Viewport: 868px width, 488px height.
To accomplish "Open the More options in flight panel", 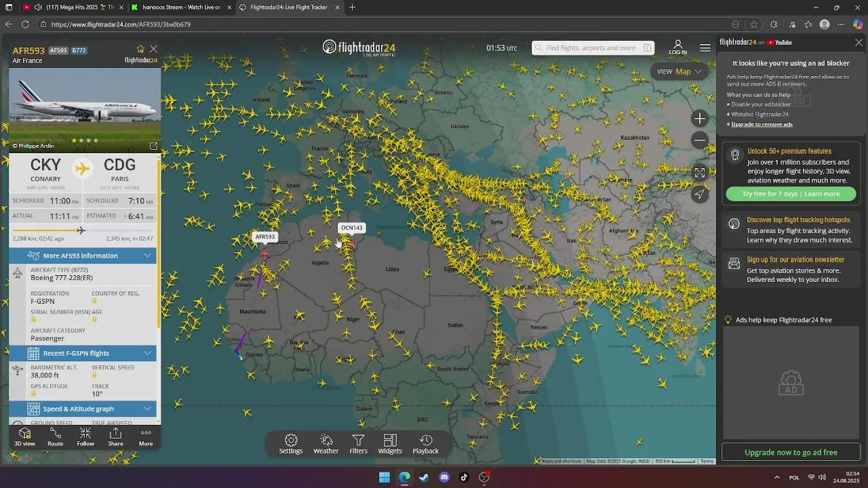I will (146, 437).
